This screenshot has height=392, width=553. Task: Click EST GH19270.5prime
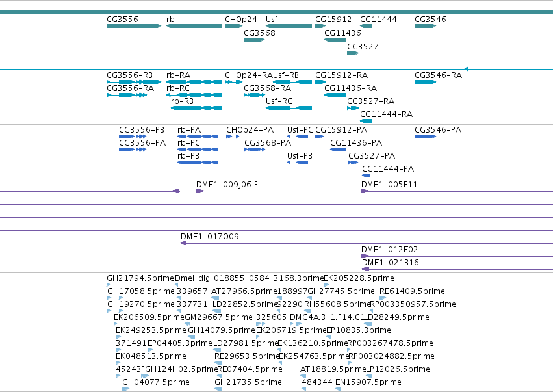(115, 311)
